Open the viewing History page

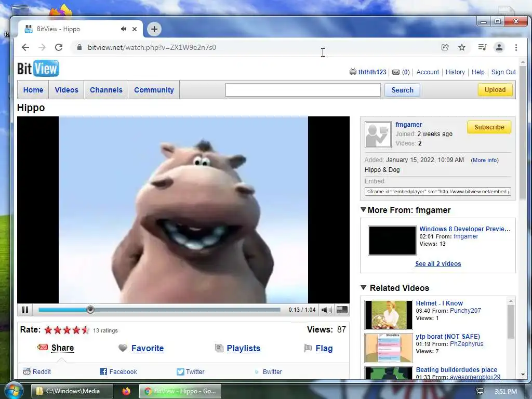click(x=455, y=72)
